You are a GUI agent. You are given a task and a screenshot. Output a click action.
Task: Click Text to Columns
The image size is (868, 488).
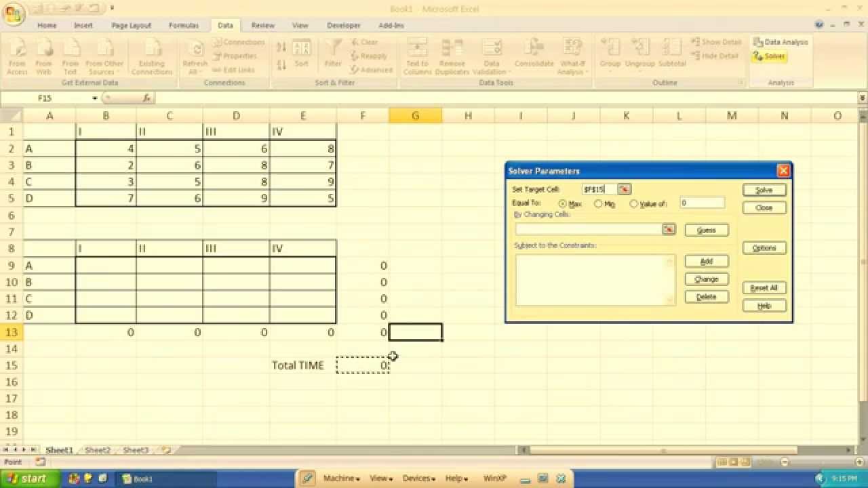[x=418, y=57]
